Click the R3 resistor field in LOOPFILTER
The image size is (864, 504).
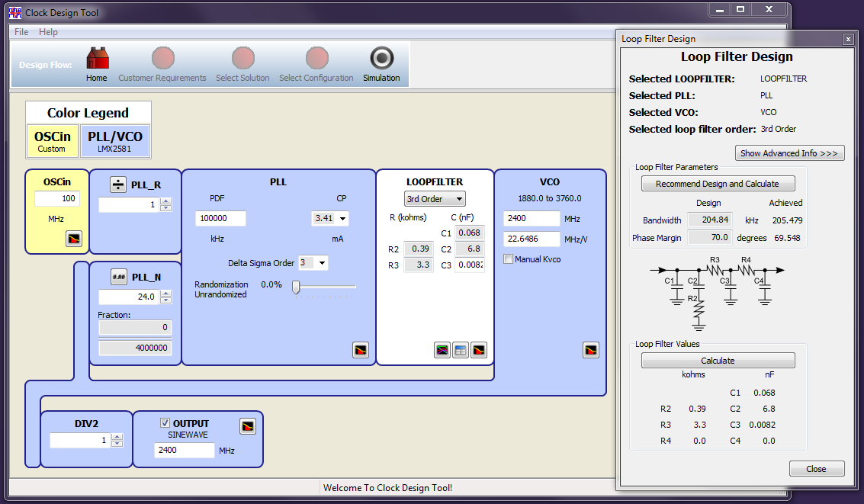click(x=418, y=265)
